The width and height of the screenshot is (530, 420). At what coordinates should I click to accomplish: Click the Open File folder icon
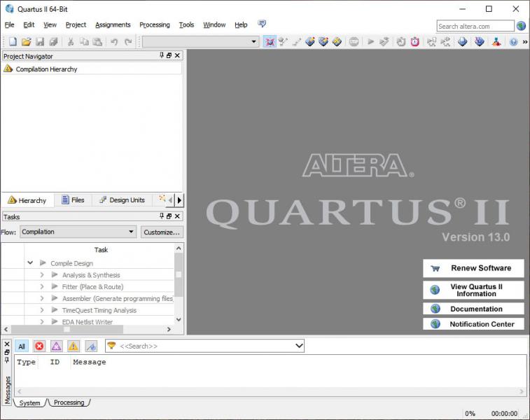(x=27, y=42)
